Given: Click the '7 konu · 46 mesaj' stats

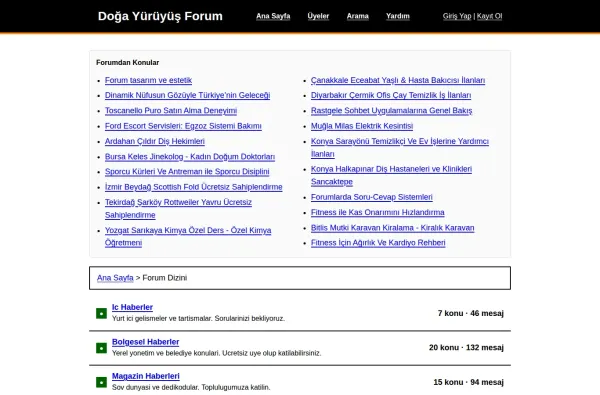Looking at the screenshot, I should (471, 313).
